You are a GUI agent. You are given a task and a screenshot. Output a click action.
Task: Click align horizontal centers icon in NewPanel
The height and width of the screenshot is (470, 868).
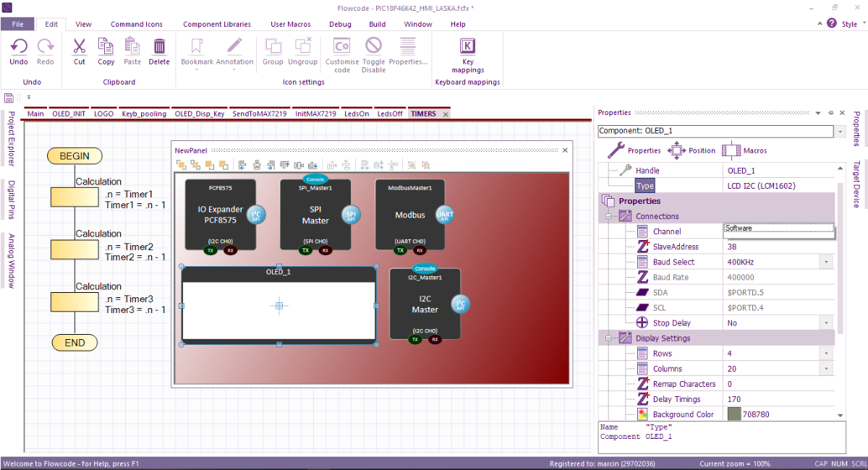256,164
